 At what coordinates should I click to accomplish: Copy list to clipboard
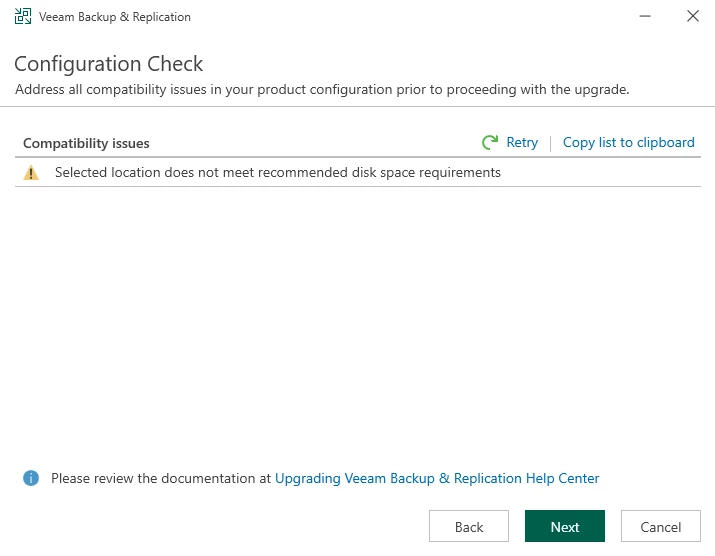[628, 142]
